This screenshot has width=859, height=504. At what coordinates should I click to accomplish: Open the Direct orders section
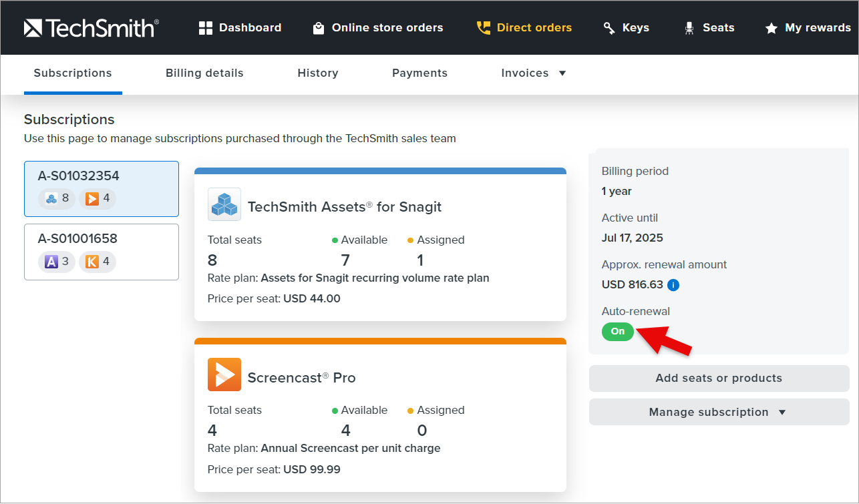point(524,28)
